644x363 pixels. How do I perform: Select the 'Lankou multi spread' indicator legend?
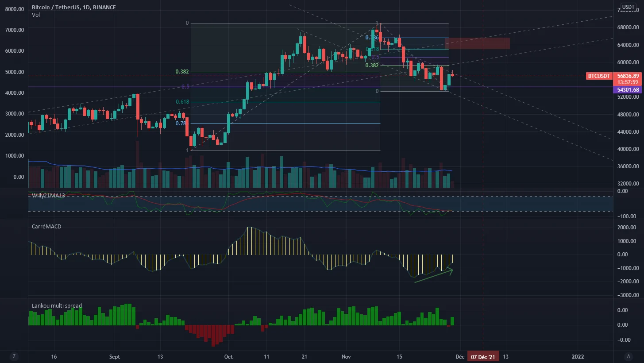pyautogui.click(x=57, y=305)
